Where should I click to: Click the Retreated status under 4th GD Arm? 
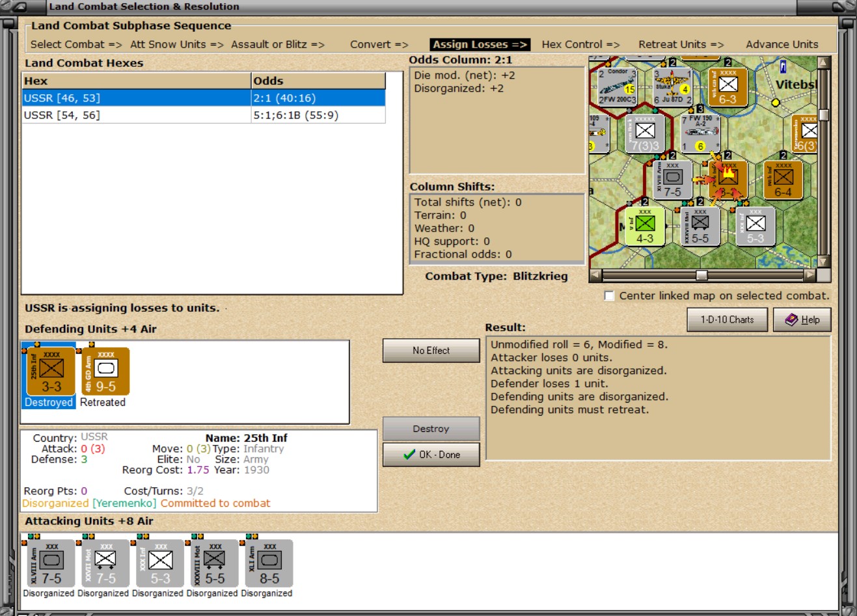tap(103, 403)
